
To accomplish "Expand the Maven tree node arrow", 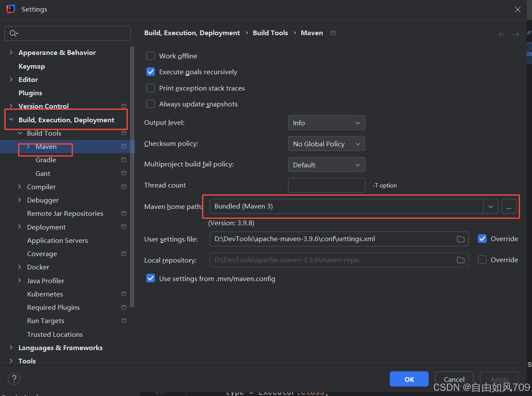I will (28, 147).
